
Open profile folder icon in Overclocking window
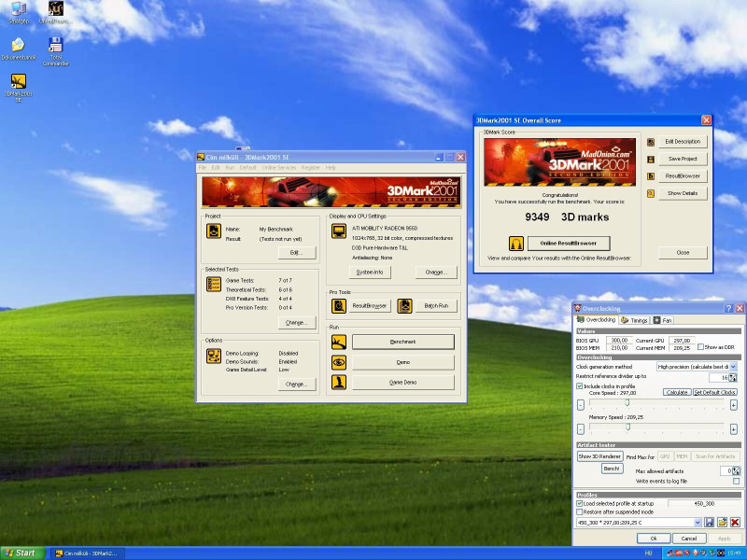point(722,523)
